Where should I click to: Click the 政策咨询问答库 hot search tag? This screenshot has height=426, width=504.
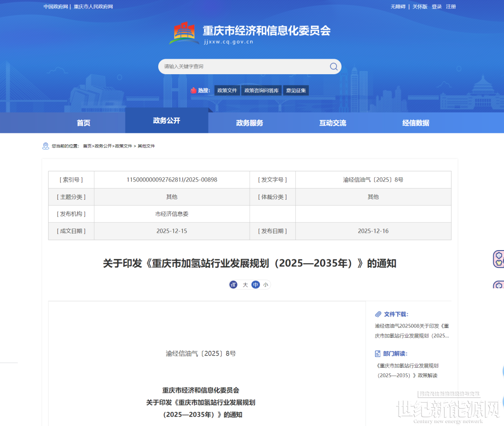pos(261,91)
